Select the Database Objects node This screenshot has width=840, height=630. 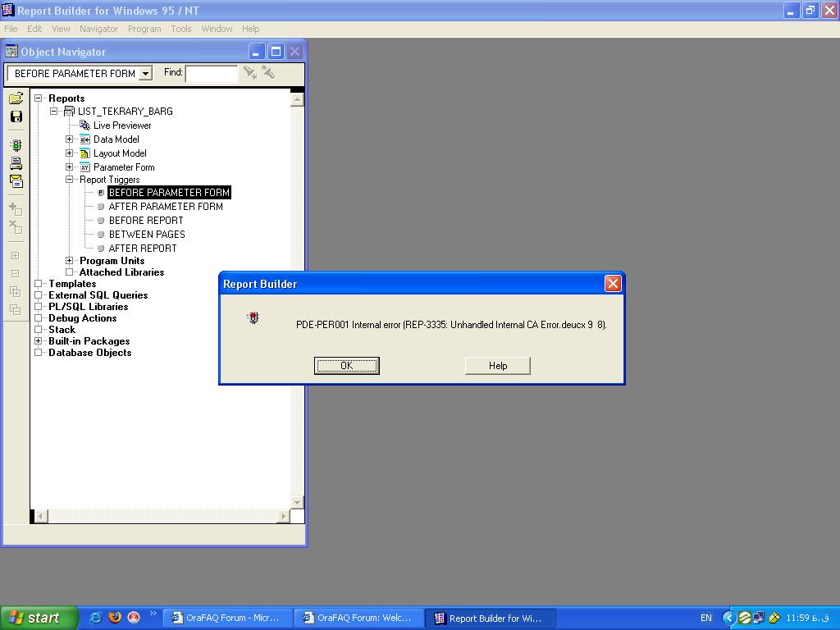point(89,353)
